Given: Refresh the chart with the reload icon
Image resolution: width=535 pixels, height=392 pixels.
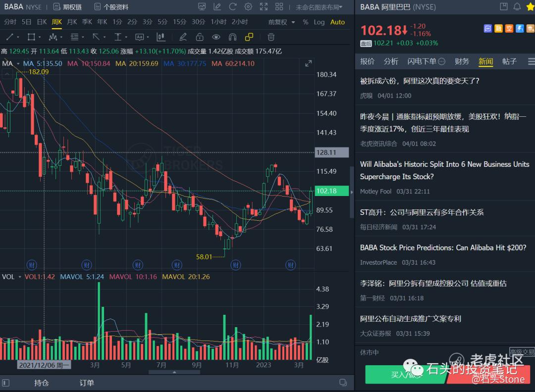Looking at the screenshot, I should tap(233, 7).
